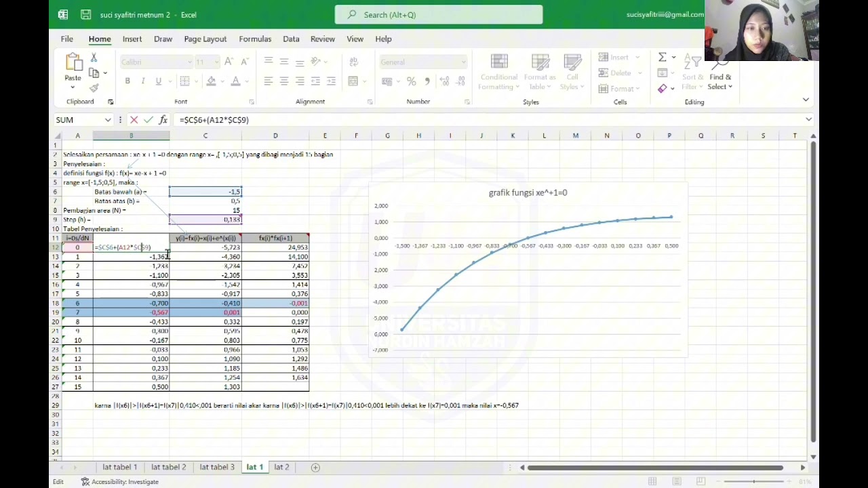This screenshot has width=868, height=488.
Task: Select the lat tabel 1 sheet tab
Action: tap(120, 467)
